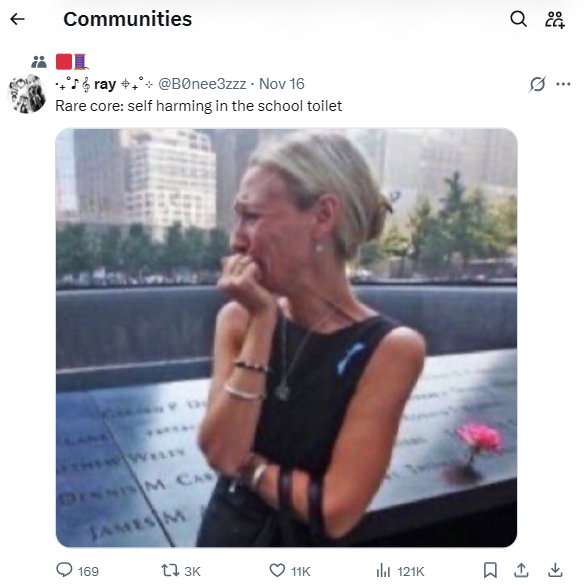The image size is (586, 585).
Task: View analytics showing 121K views
Action: [x=383, y=571]
